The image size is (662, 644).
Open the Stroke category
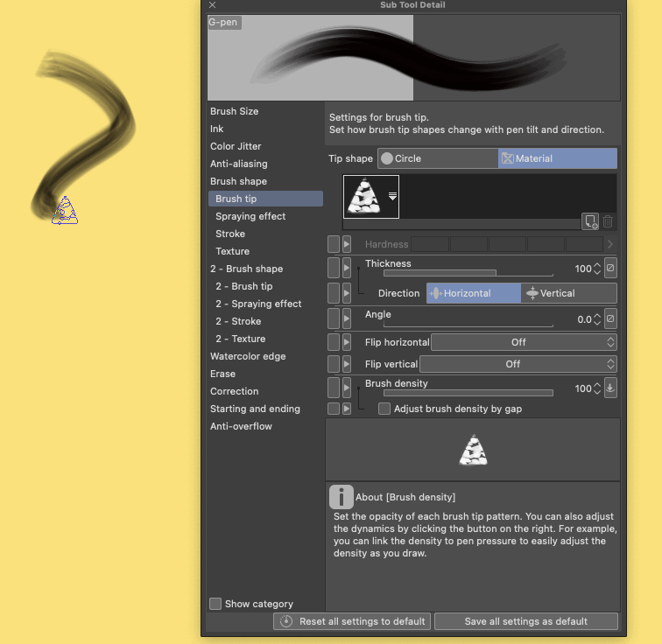coord(230,234)
